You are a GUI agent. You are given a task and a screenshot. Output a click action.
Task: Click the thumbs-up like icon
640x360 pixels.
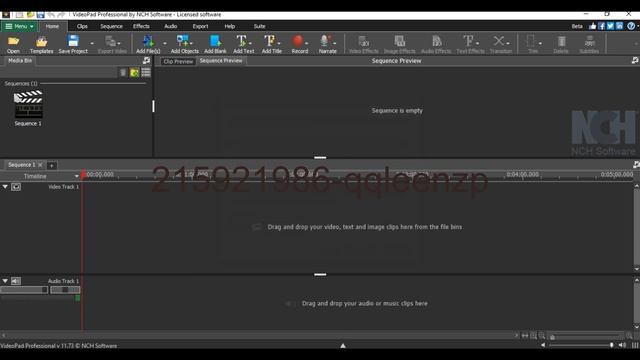click(x=592, y=26)
